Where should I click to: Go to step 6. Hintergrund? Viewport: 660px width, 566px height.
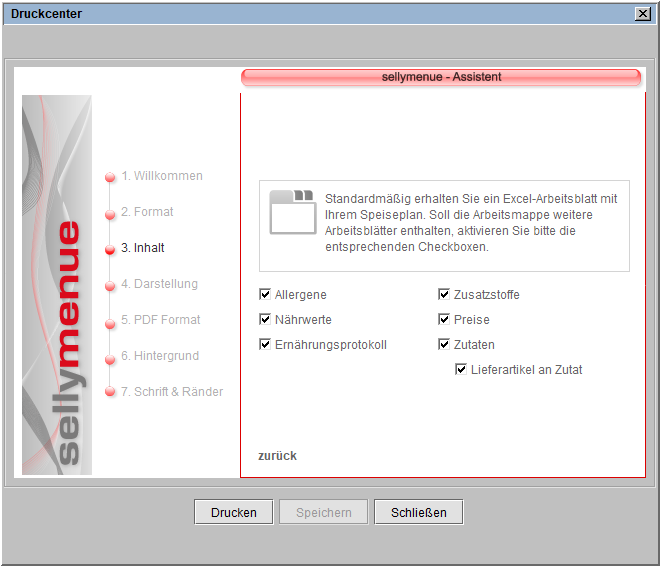point(160,356)
